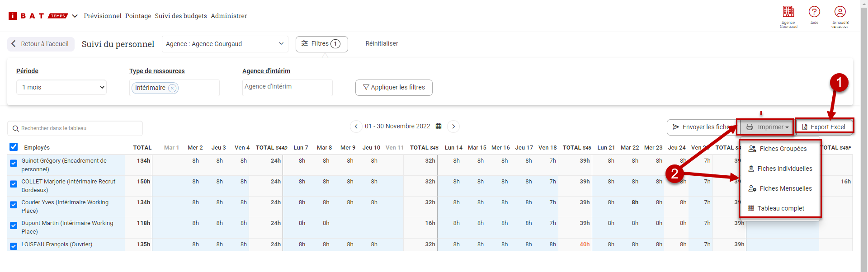
Task: Click the iBAT Temps logo
Action: 38,16
